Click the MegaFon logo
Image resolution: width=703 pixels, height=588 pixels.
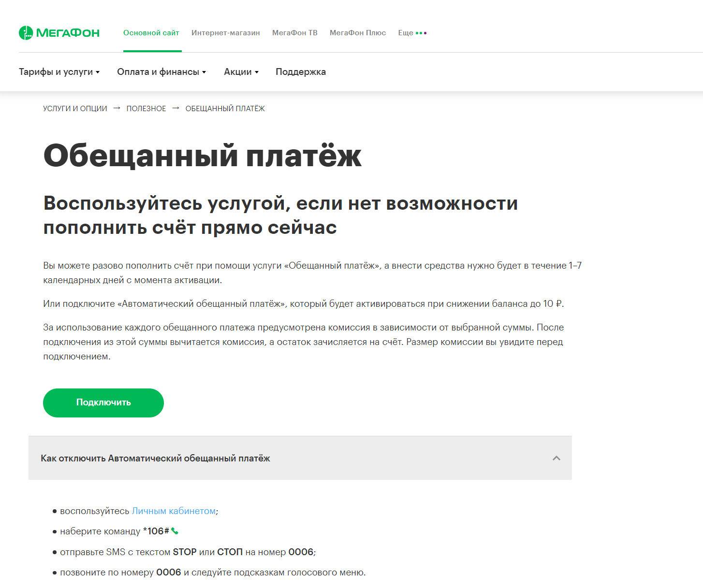[59, 33]
